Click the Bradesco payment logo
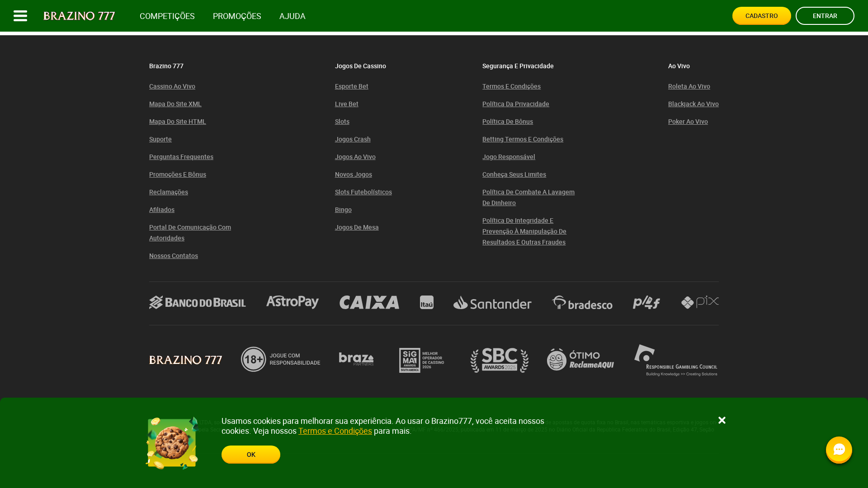 coord(582,302)
